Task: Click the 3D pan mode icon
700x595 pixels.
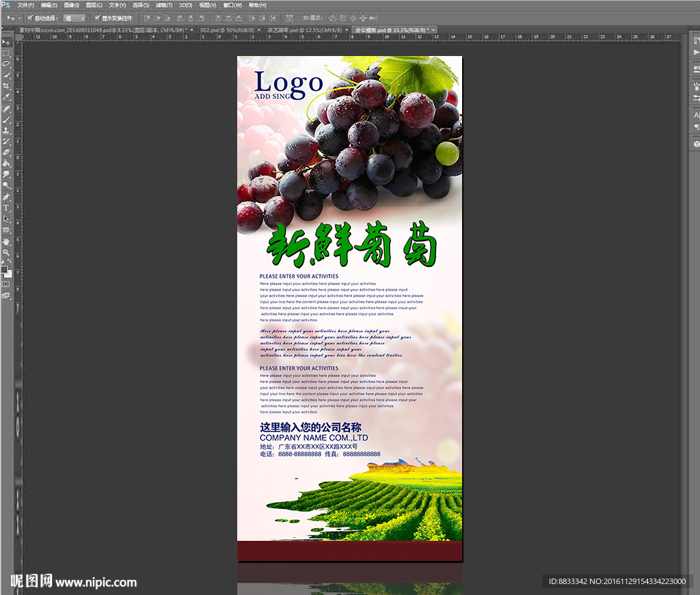Action: click(x=353, y=18)
